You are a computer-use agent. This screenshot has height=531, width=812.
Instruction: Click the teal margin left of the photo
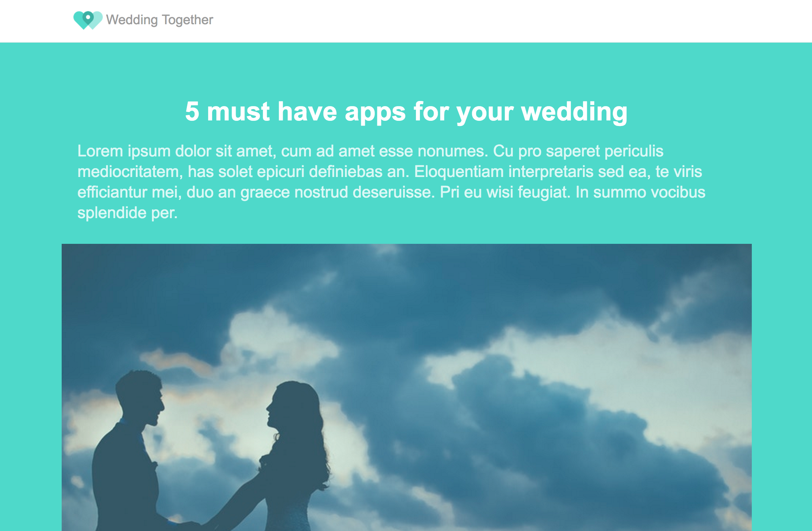point(31,386)
